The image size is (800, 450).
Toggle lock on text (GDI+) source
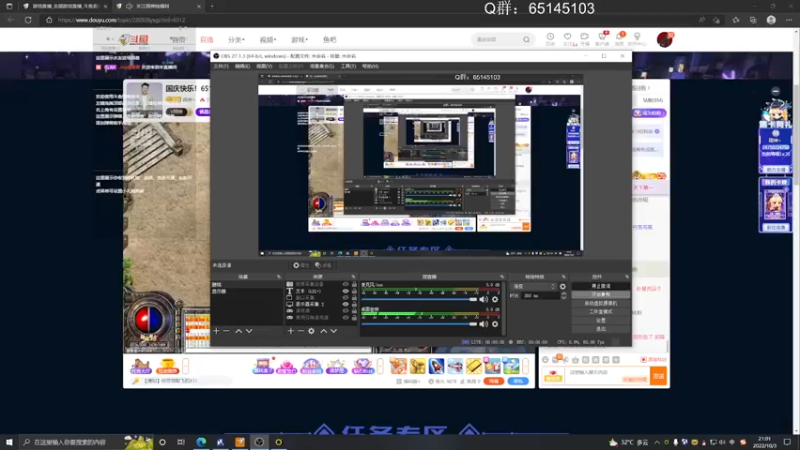pos(354,291)
